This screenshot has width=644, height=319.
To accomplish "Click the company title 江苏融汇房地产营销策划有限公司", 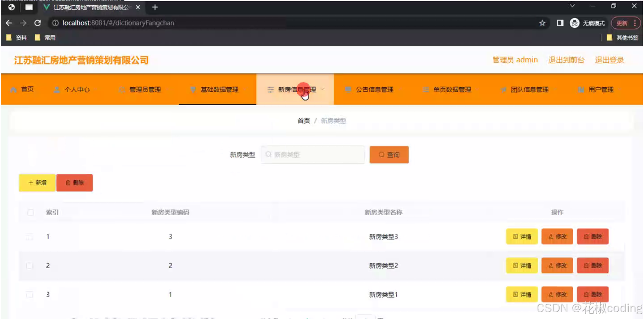I will coord(81,60).
